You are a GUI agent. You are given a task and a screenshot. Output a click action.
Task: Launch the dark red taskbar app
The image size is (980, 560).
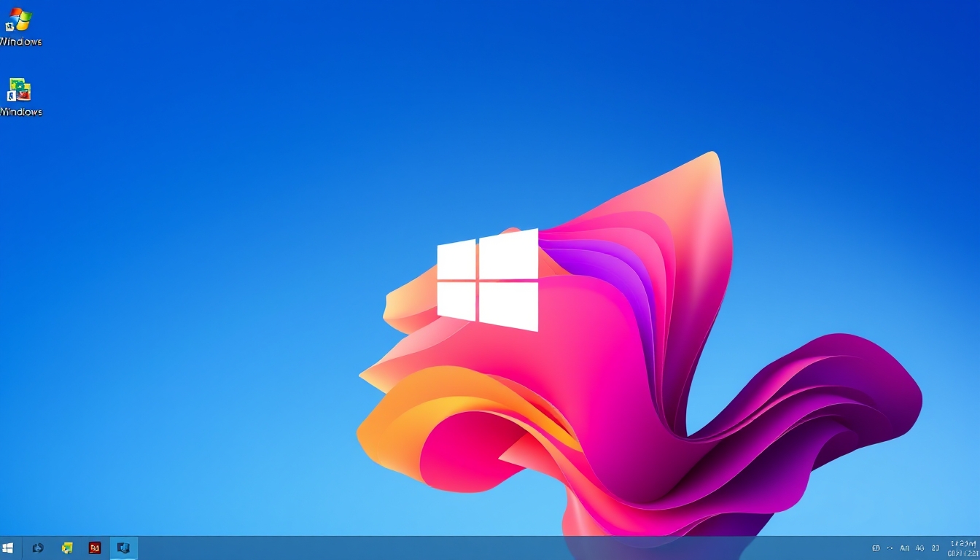click(95, 548)
